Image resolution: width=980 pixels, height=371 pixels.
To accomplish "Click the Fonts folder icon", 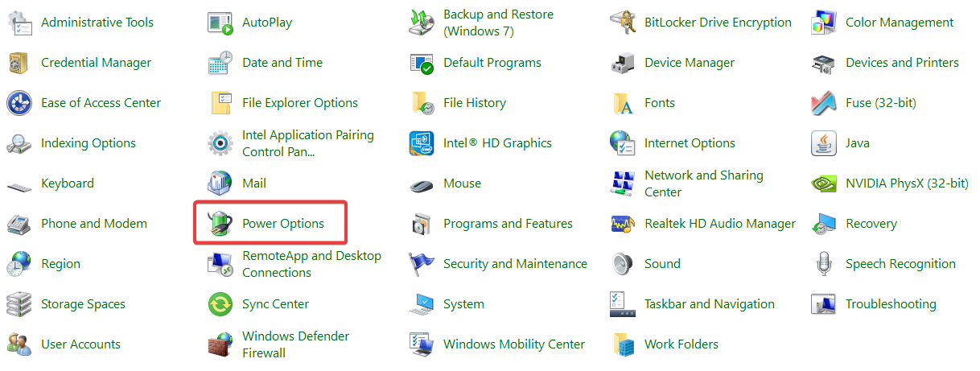I will (623, 103).
